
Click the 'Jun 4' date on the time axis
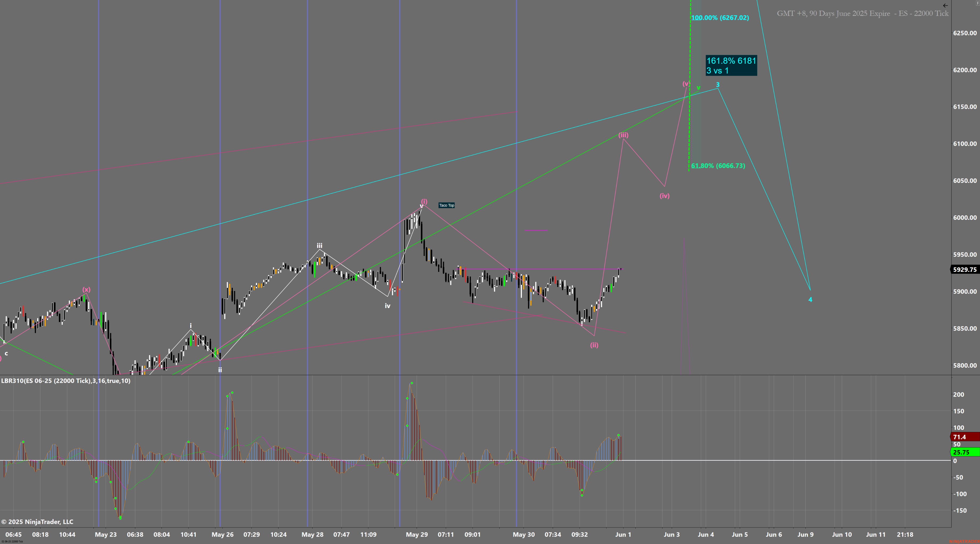(706, 534)
